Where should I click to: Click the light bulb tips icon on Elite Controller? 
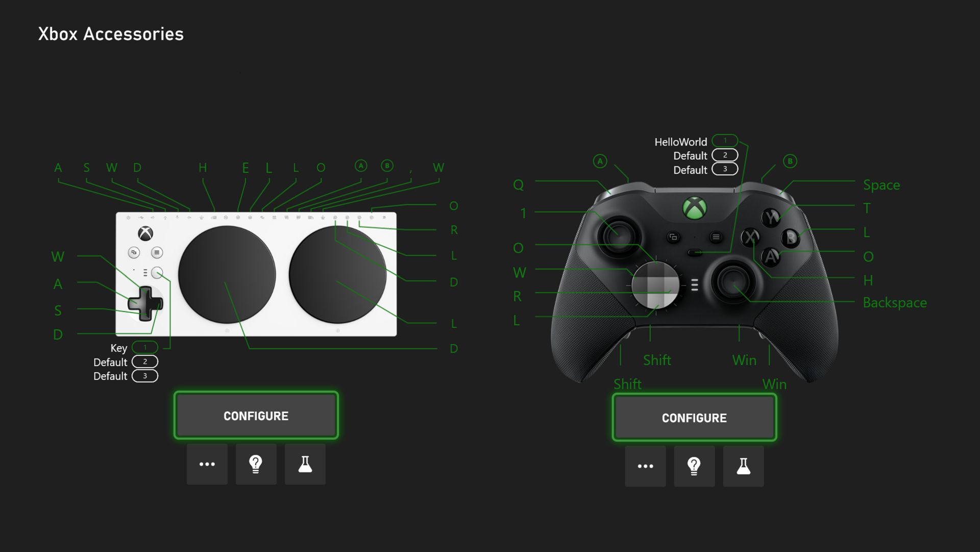pos(694,465)
